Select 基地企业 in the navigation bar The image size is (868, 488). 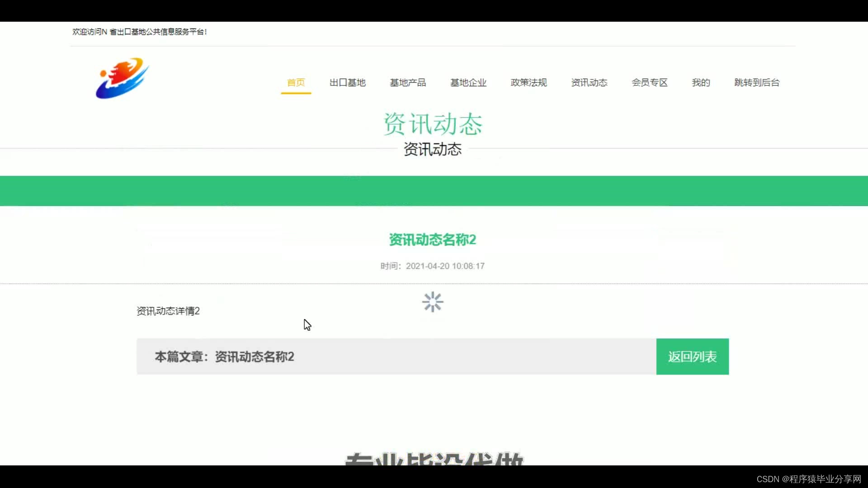click(468, 83)
